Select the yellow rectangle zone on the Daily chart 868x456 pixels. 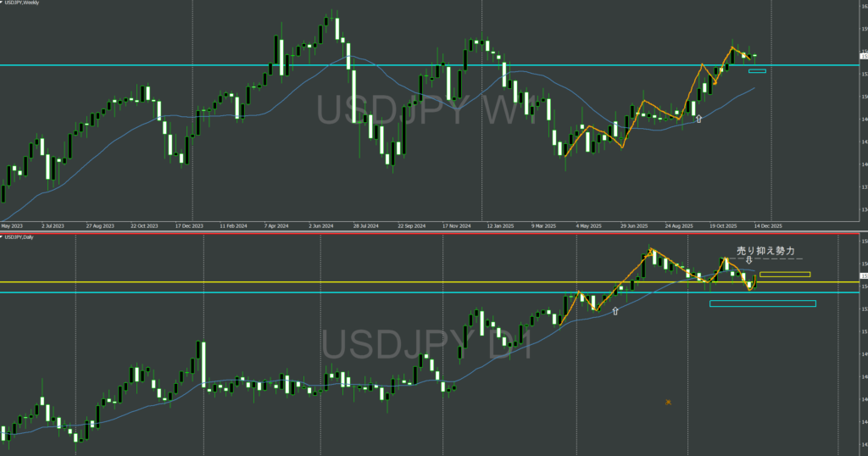785,275
